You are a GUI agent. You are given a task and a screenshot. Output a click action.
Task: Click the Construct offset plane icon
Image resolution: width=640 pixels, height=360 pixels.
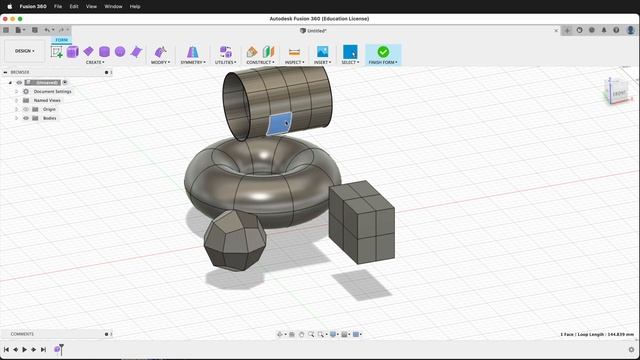[x=252, y=52]
